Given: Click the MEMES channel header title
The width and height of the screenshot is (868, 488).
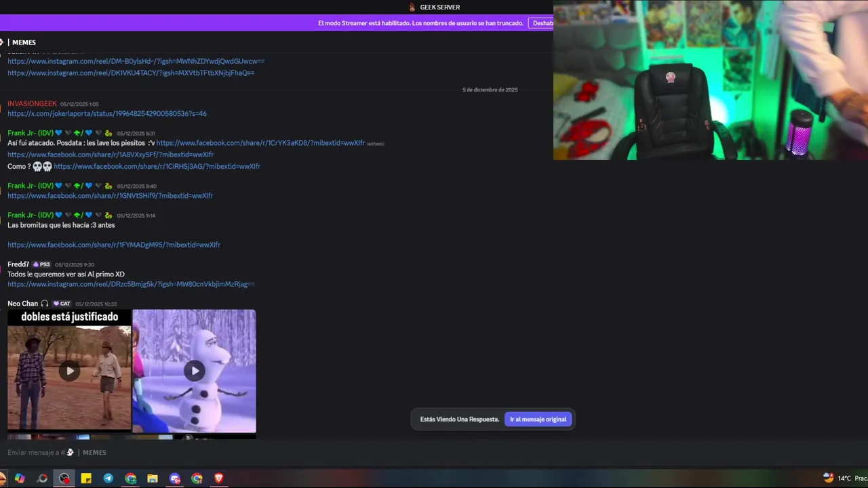Looking at the screenshot, I should pos(24,42).
